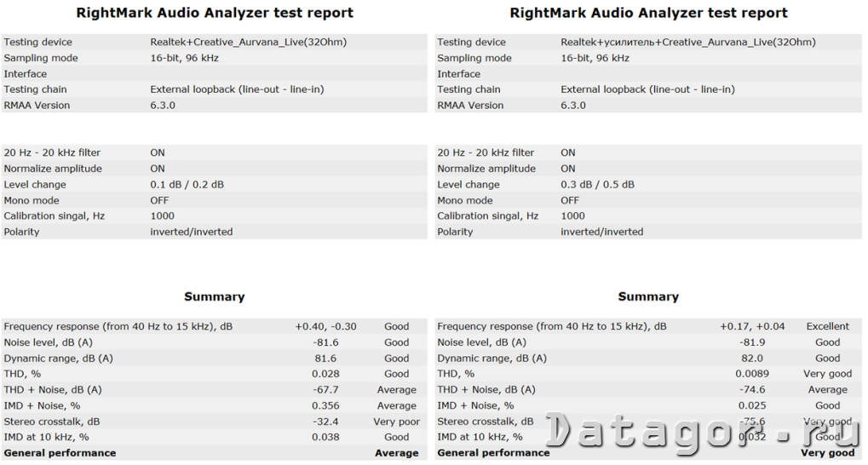Click left 'Testing device' row label
The height and width of the screenshot is (465, 868).
point(37,42)
